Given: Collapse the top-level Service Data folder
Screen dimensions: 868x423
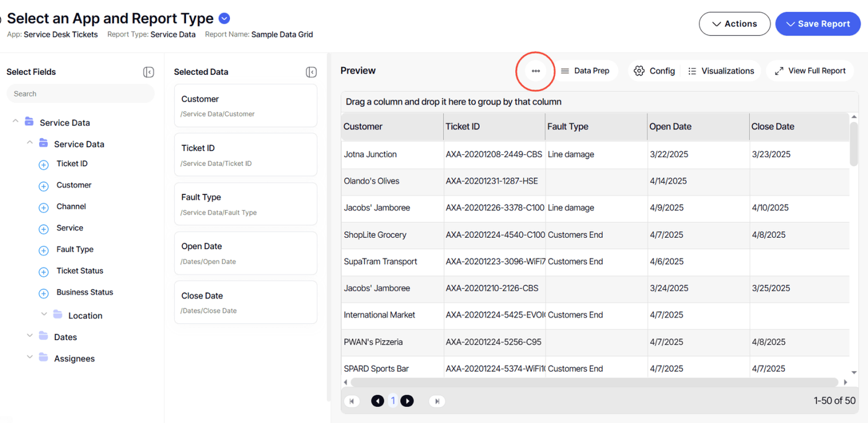Looking at the screenshot, I should point(15,121).
